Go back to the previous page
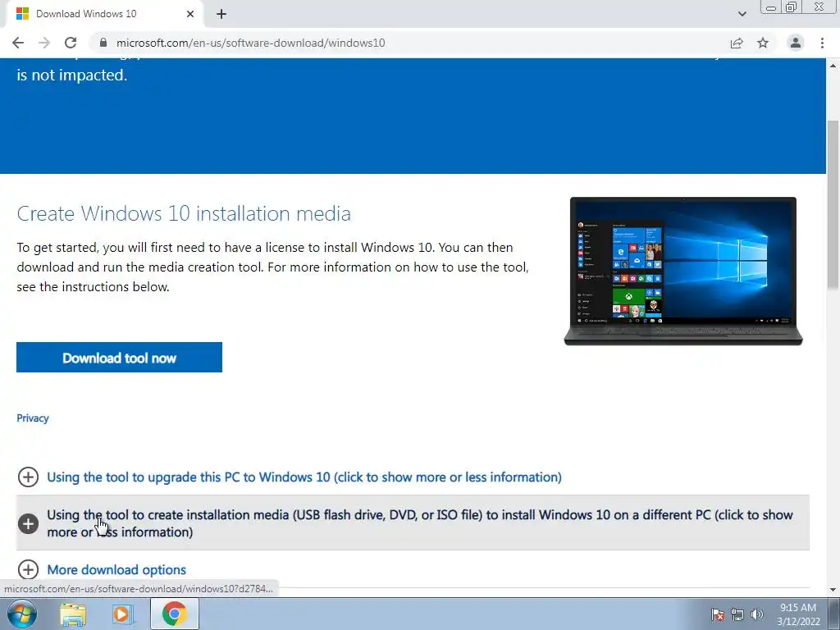The image size is (840, 630). pos(18,43)
